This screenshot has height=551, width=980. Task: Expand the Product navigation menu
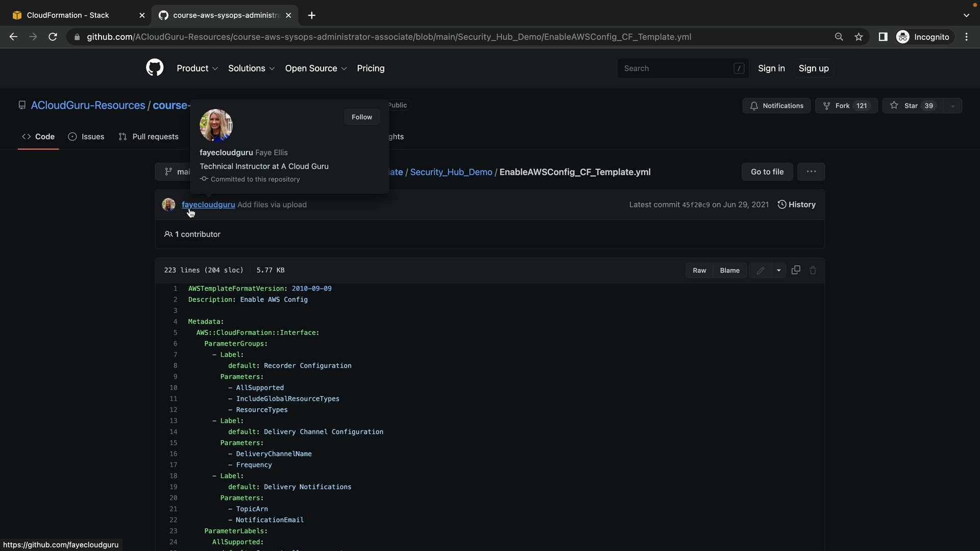pos(197,68)
